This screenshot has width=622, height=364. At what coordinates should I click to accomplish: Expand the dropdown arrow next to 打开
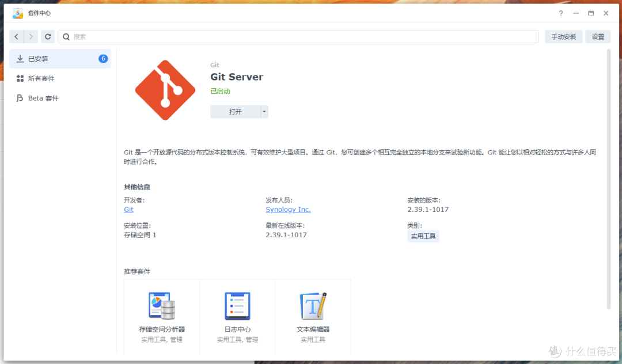[264, 111]
